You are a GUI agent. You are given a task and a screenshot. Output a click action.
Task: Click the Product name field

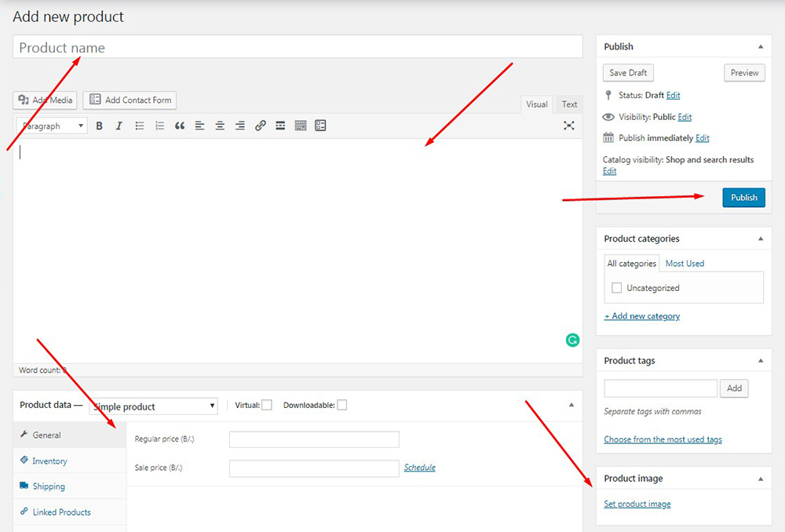(298, 48)
